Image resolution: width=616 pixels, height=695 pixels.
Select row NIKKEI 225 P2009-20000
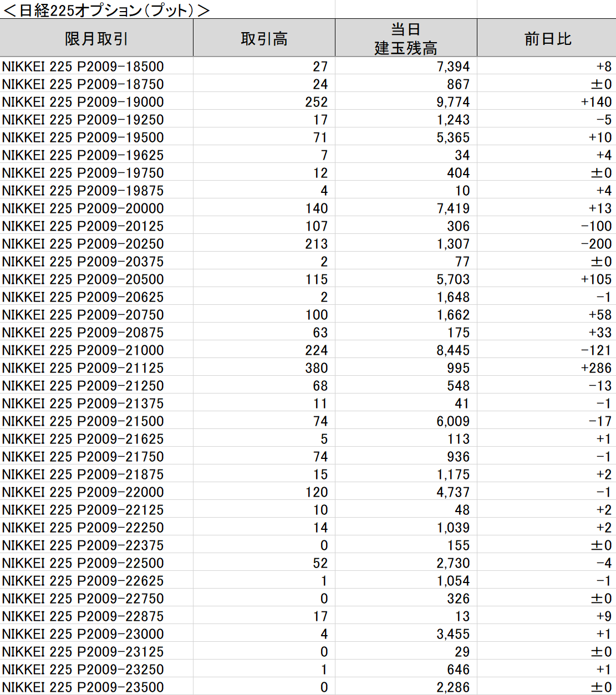point(308,208)
